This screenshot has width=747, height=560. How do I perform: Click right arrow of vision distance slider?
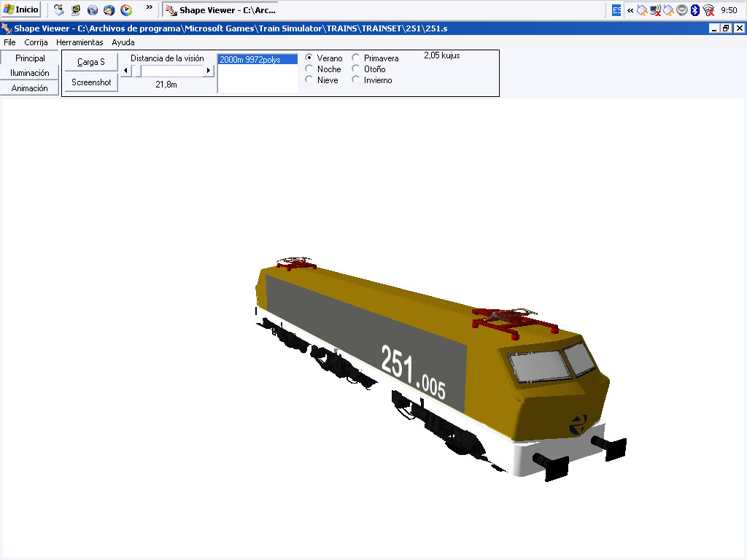click(x=209, y=71)
